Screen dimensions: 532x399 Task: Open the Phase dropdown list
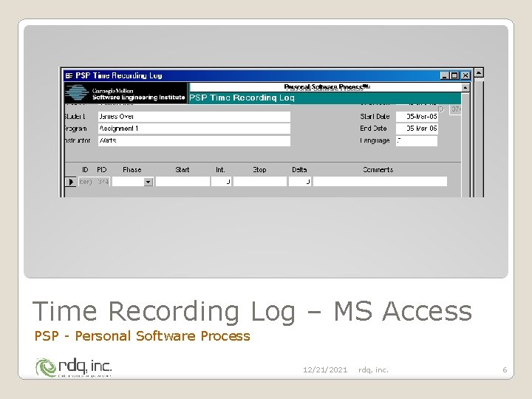pyautogui.click(x=149, y=183)
